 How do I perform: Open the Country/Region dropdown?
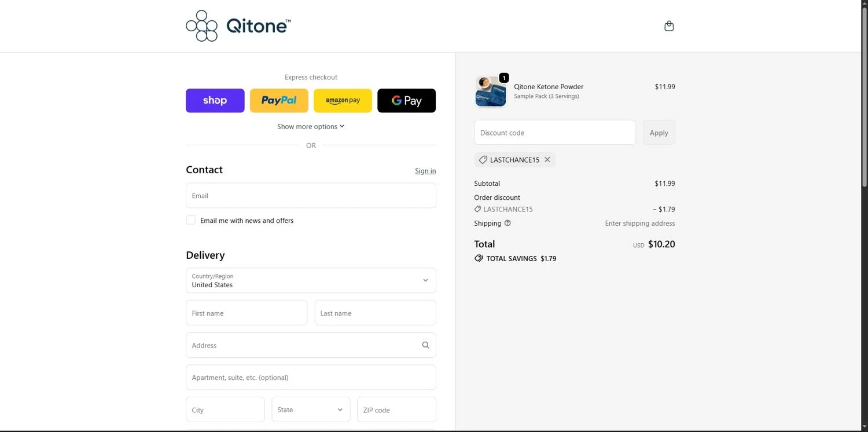click(x=311, y=280)
